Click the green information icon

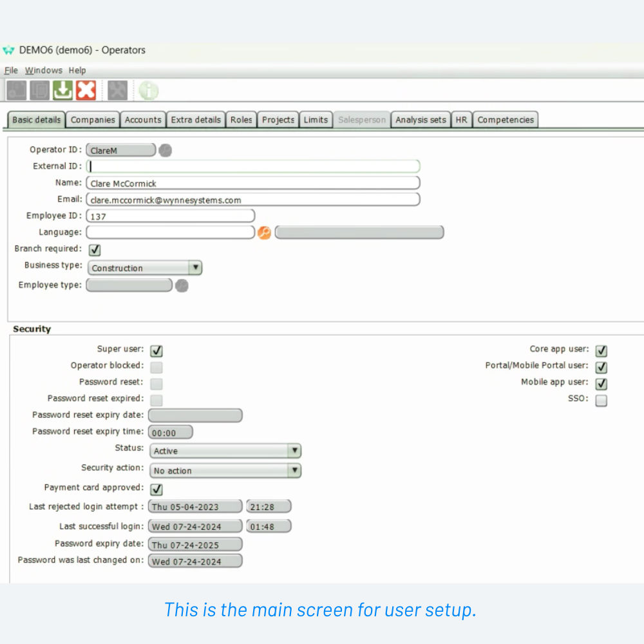pos(149,90)
